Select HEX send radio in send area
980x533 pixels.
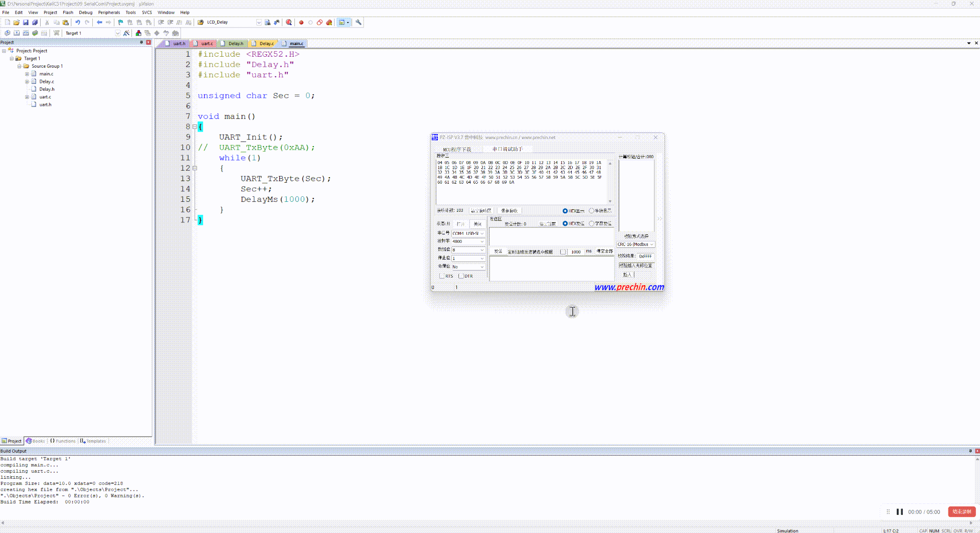click(565, 223)
